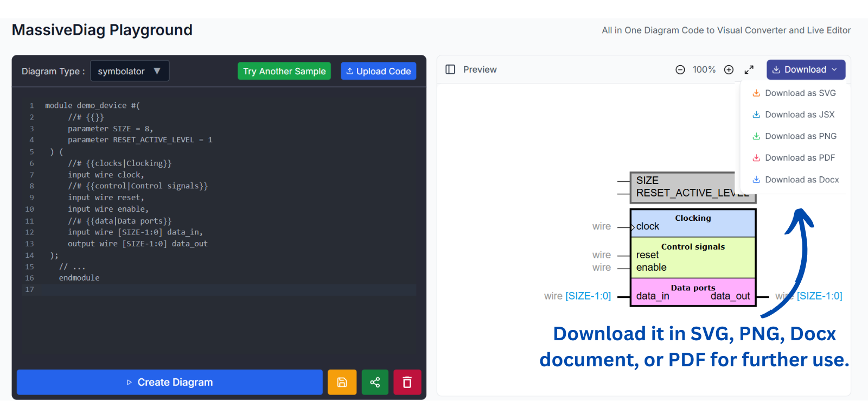Click the Data ports section in diagram
The image size is (868, 407).
pos(693,292)
